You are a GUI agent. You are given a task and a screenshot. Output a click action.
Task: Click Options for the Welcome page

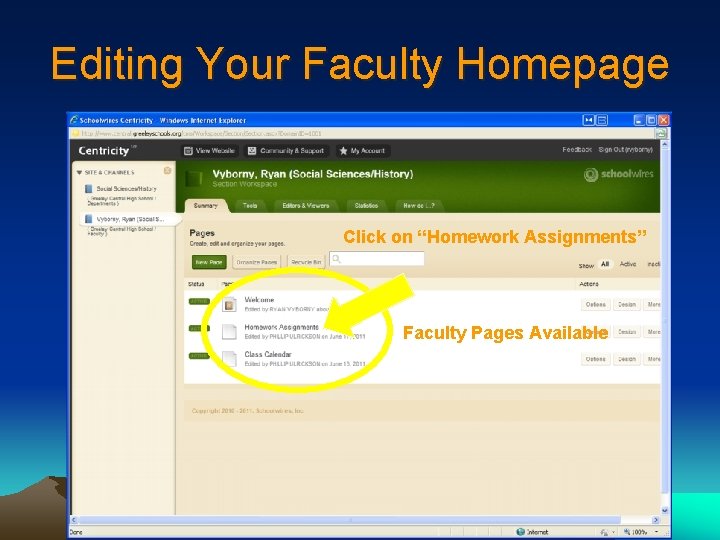(x=596, y=304)
